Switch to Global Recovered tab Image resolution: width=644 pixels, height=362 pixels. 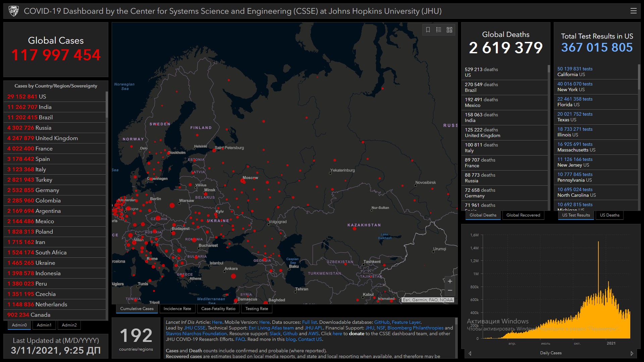pos(523,215)
